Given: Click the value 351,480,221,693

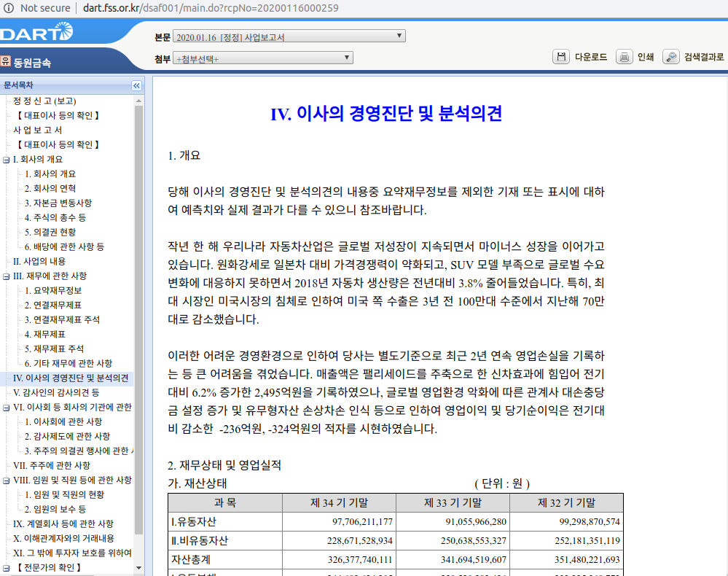Looking at the screenshot, I should click(x=587, y=560).
